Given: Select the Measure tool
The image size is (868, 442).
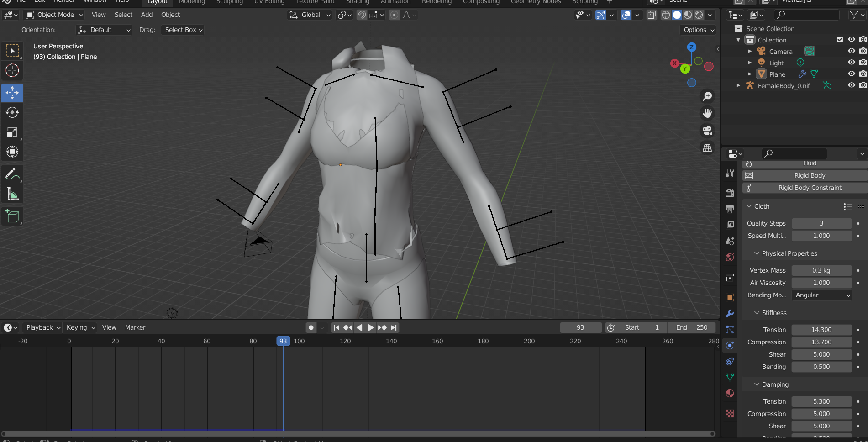Looking at the screenshot, I should (12, 195).
